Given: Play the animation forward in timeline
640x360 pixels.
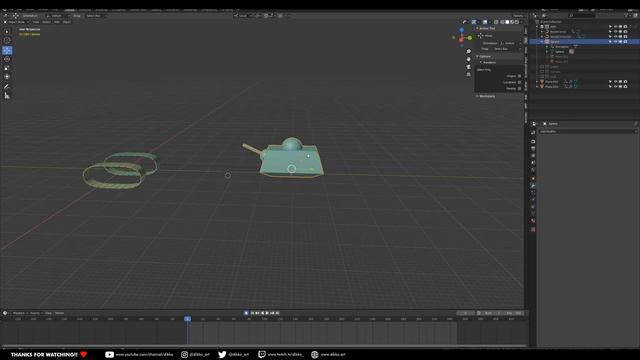Looking at the screenshot, I should 267,313.
